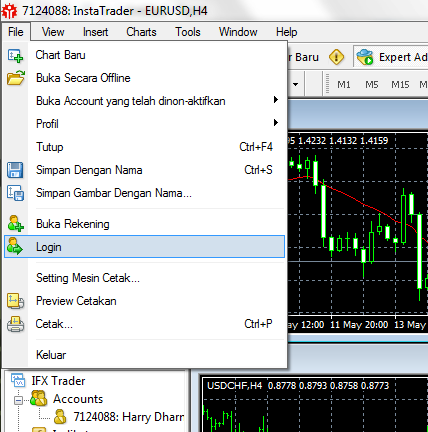Click the yellow warning diamond toolbar icon
The image size is (428, 432).
coord(336,57)
